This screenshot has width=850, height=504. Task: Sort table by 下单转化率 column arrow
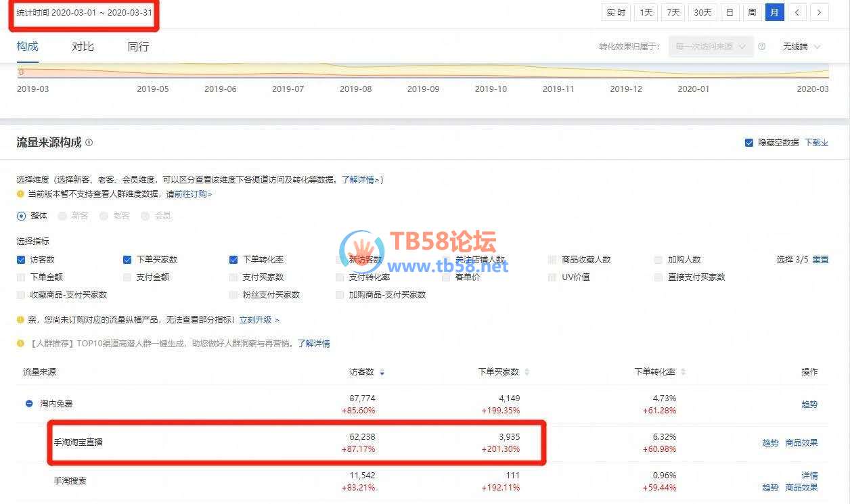coord(683,372)
